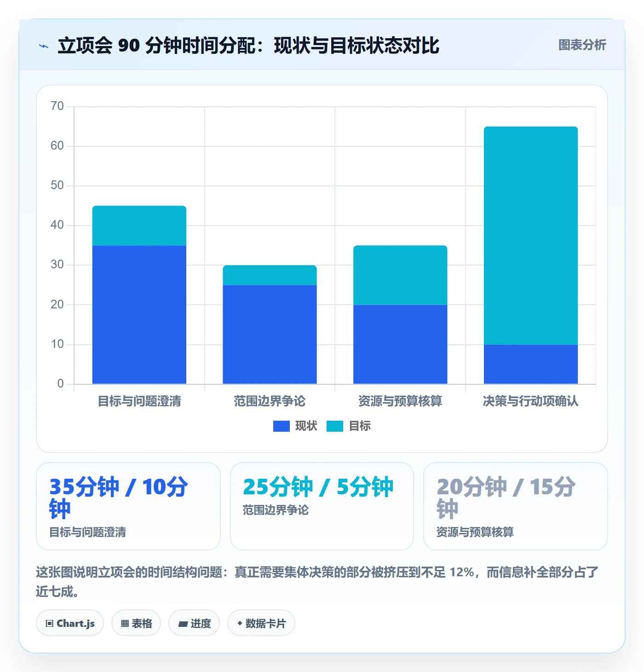
Task: Click the cyan 目标 segment above 目标与问题澄清
Action: point(139,226)
